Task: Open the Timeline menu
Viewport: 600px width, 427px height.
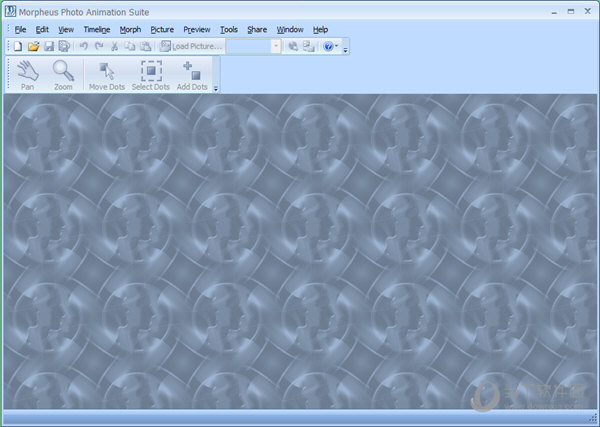Action: pyautogui.click(x=96, y=30)
